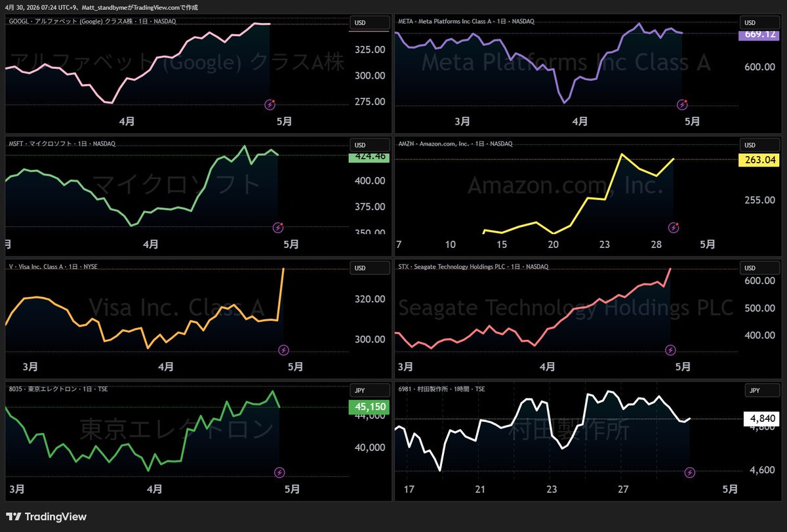Click the 263.04 price label on AMZN chart
Screen dimensions: 787x532
pyautogui.click(x=759, y=159)
